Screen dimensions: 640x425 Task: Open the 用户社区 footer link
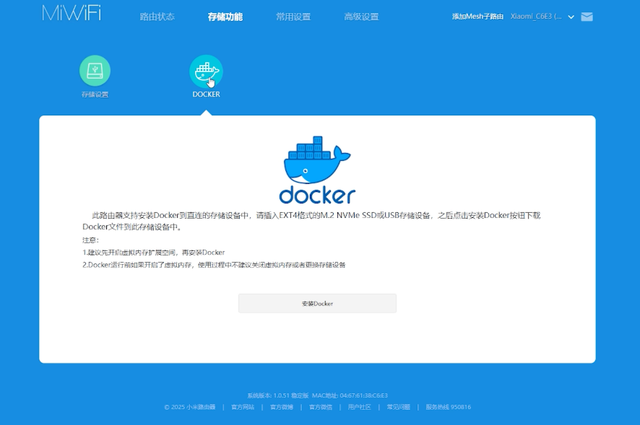pos(359,407)
